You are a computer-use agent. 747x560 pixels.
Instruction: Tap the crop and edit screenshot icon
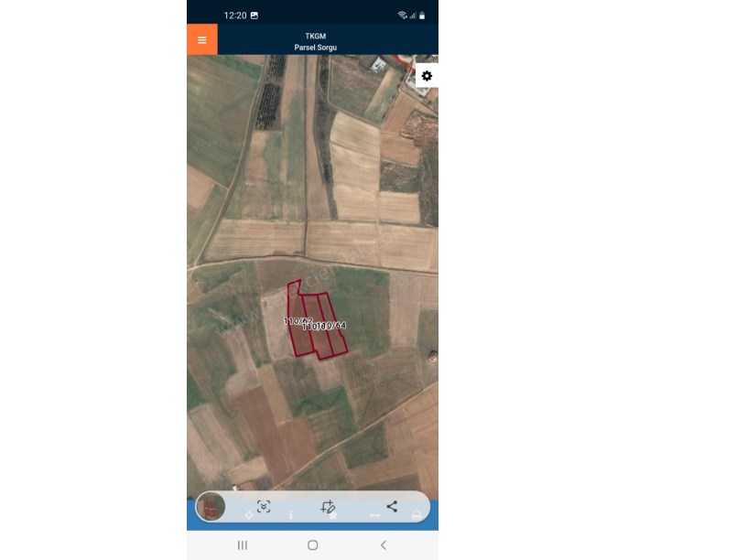328,506
